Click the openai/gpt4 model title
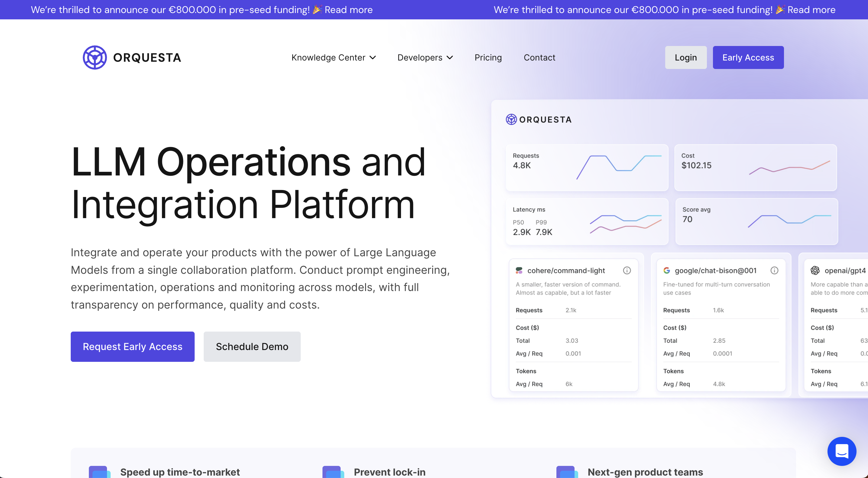Image resolution: width=868 pixels, height=478 pixels. [x=845, y=270]
